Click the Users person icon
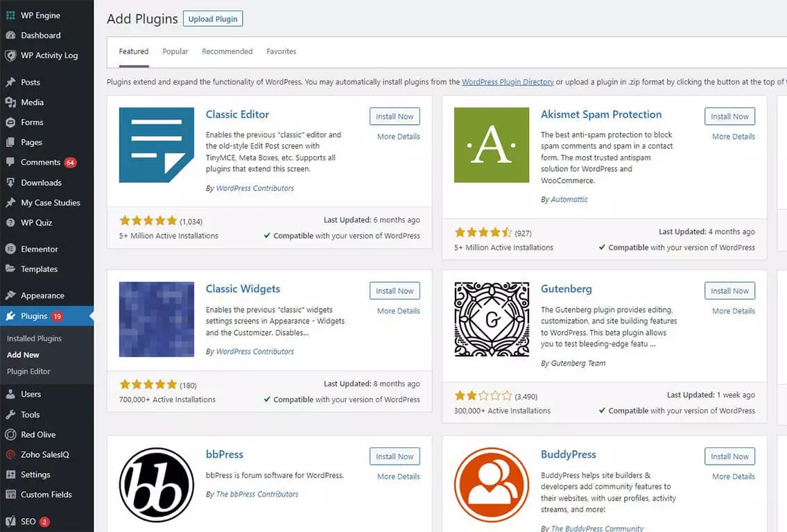Viewport: 787px width, 532px height. 10,395
